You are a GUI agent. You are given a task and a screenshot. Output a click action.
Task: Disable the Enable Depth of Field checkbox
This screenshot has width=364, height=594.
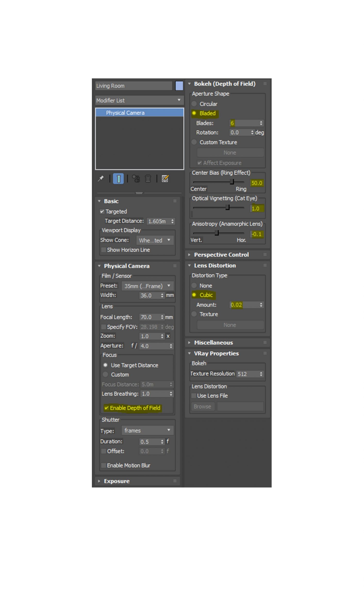(106, 408)
